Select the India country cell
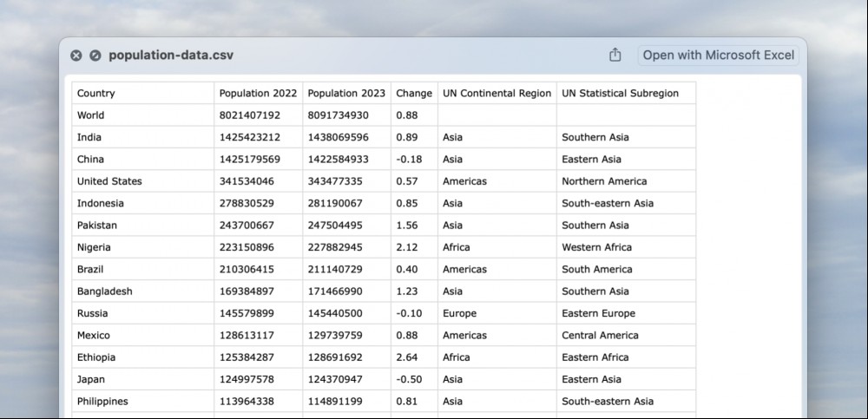Image resolution: width=868 pixels, height=419 pixels. point(143,137)
